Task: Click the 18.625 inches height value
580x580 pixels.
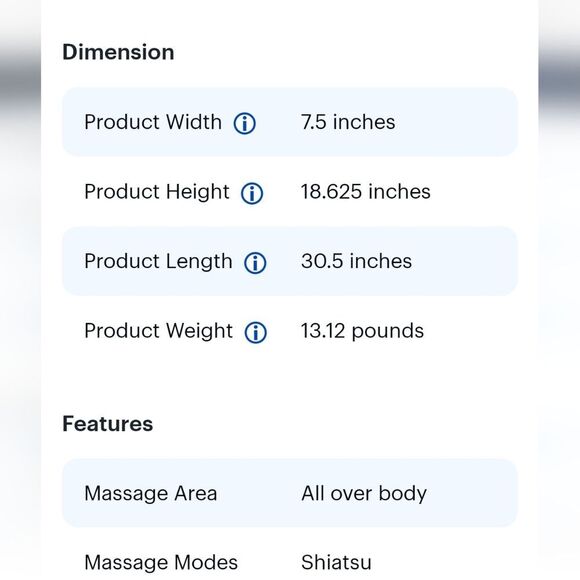Action: click(x=365, y=192)
